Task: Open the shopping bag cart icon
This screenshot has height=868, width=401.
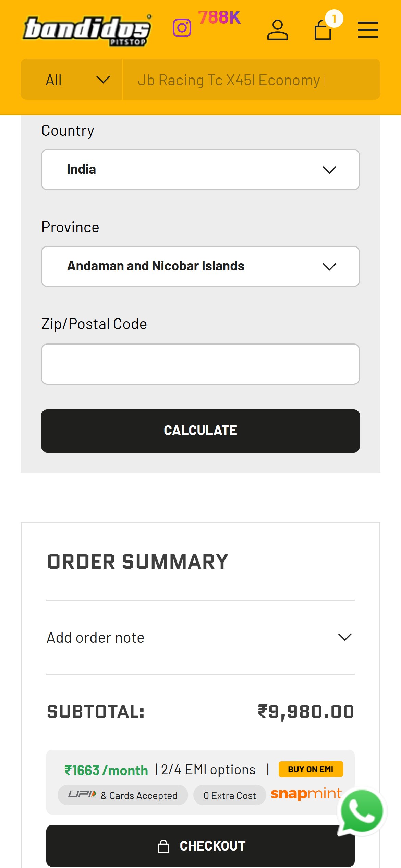Action: coord(323,30)
